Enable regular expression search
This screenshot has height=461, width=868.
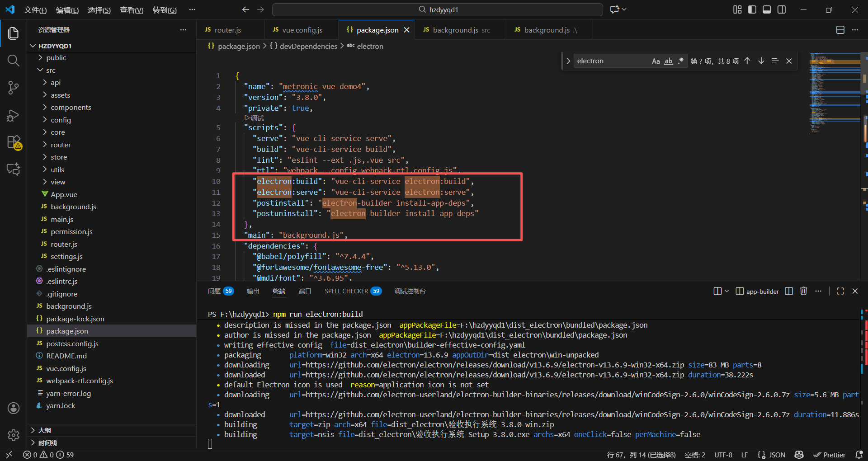pos(681,61)
